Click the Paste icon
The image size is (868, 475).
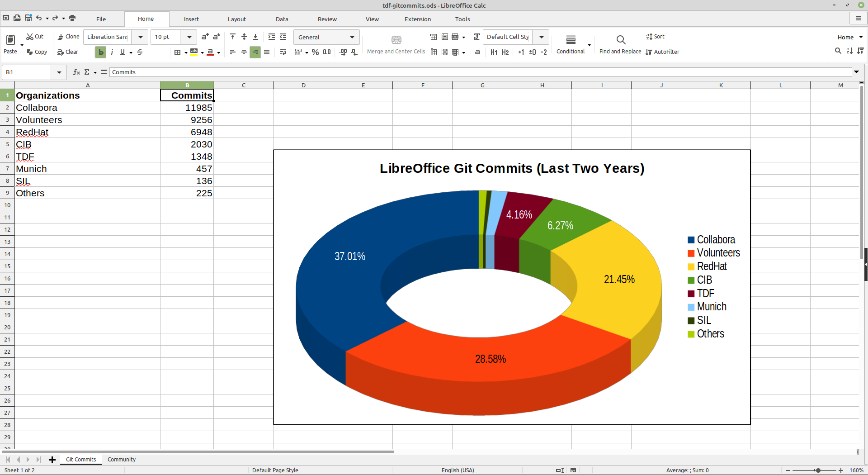tap(10, 40)
